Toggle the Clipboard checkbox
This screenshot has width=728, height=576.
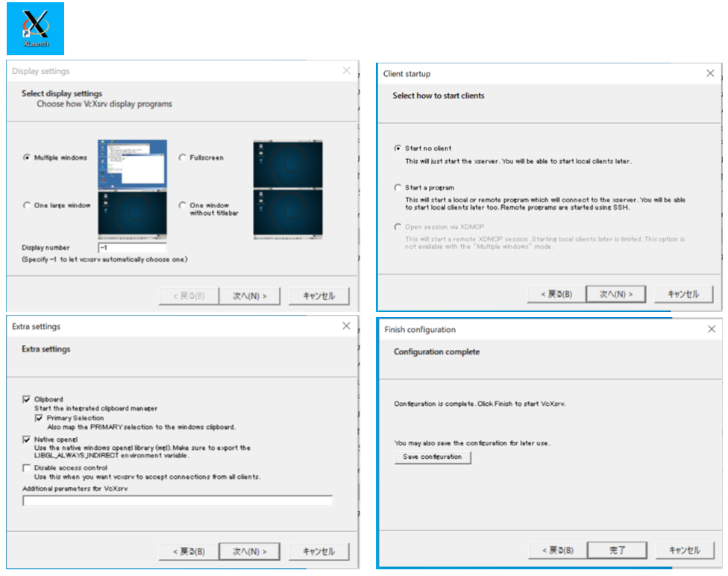[28, 400]
